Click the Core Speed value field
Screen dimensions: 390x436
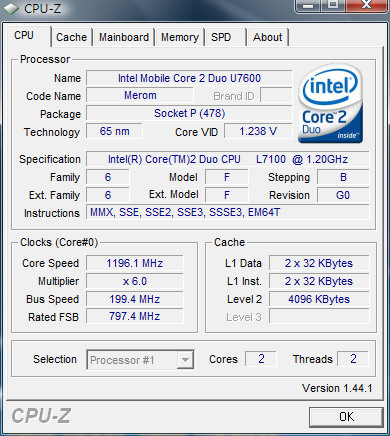tap(135, 263)
